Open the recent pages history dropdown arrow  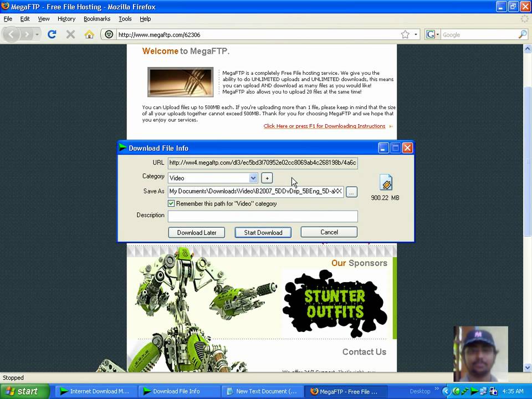point(37,34)
